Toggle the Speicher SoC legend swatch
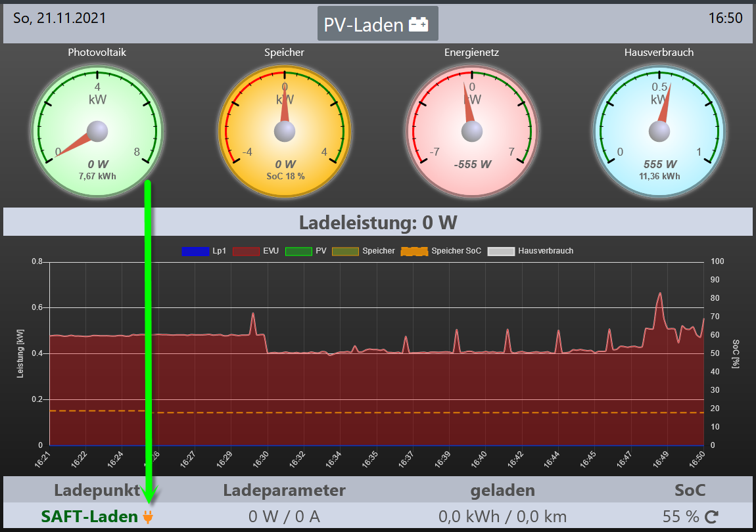 point(414,251)
